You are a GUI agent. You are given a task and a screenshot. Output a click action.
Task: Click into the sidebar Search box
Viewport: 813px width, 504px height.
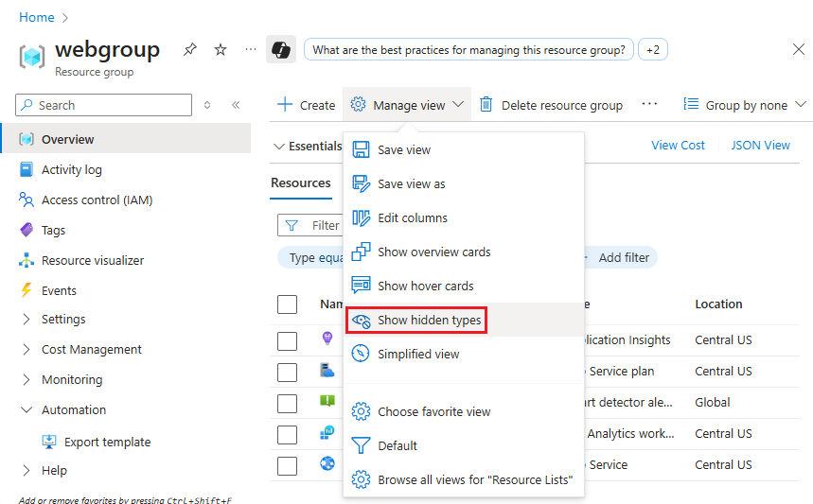112,105
